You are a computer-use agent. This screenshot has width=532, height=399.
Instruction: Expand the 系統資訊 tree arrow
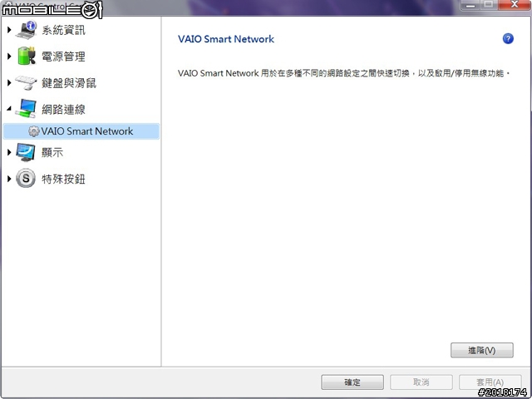tap(9, 30)
